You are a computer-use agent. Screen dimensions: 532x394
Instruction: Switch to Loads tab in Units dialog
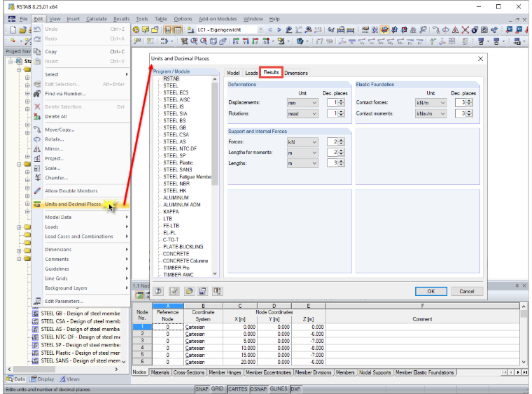pyautogui.click(x=251, y=73)
